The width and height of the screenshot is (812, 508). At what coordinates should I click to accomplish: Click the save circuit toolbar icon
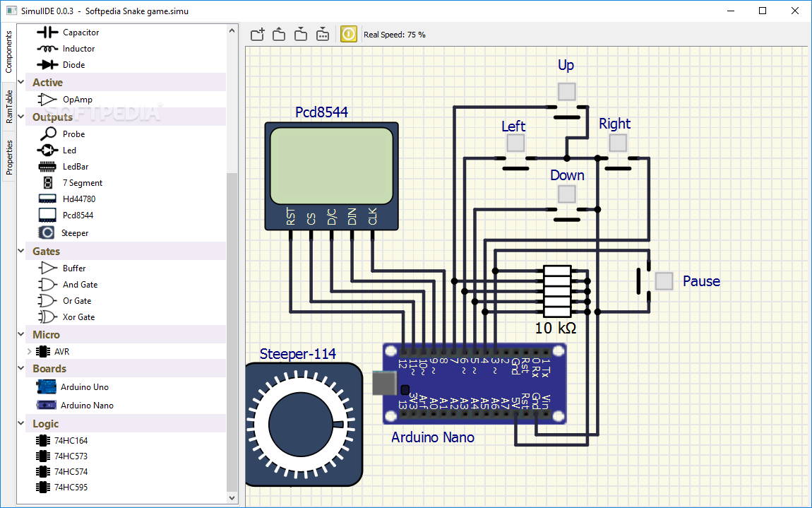click(301, 34)
